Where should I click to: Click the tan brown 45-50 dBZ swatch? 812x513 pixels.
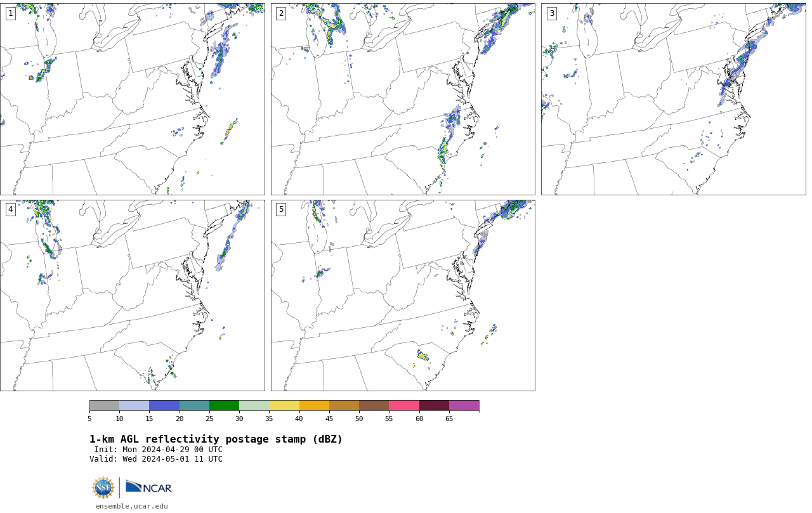(x=344, y=406)
